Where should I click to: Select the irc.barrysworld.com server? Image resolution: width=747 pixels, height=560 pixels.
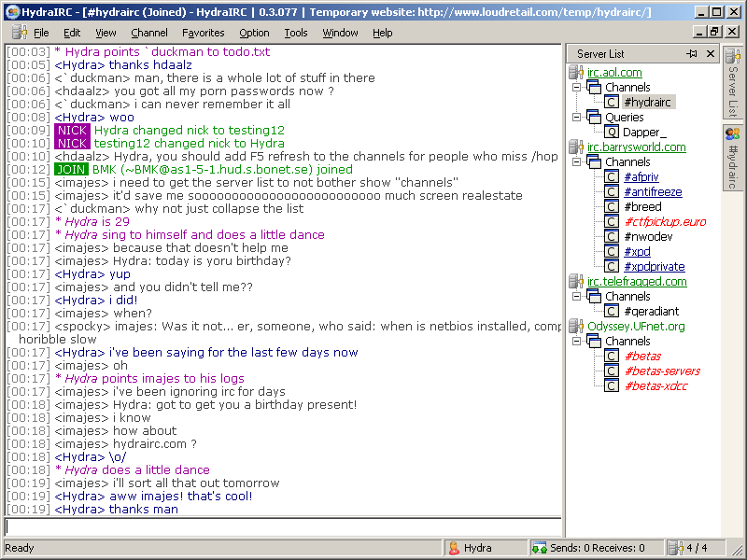pyautogui.click(x=637, y=147)
